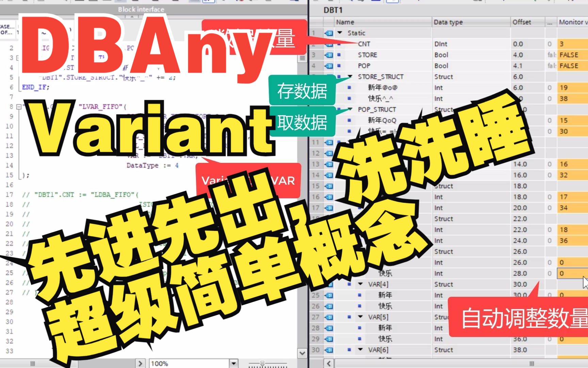Click the monitor value 15

point(572,120)
